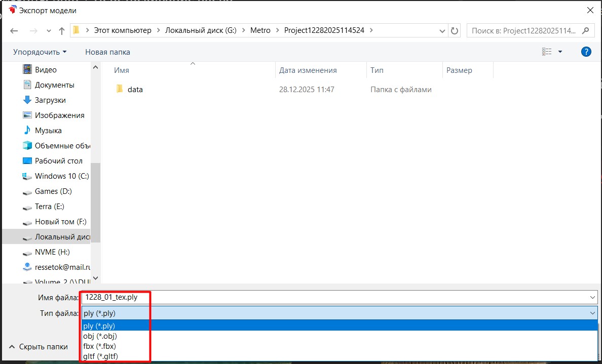
Task: Change view layout icon
Action: (547, 52)
